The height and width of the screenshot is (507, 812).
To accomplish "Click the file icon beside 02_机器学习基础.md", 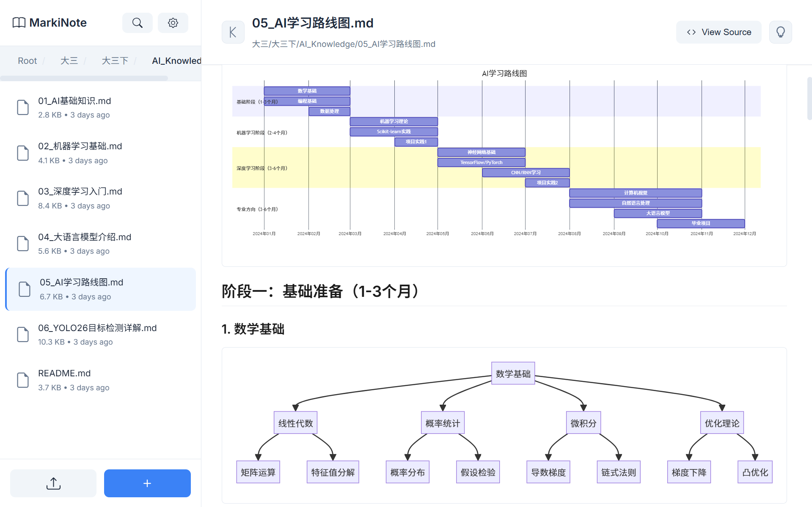I will [x=23, y=153].
